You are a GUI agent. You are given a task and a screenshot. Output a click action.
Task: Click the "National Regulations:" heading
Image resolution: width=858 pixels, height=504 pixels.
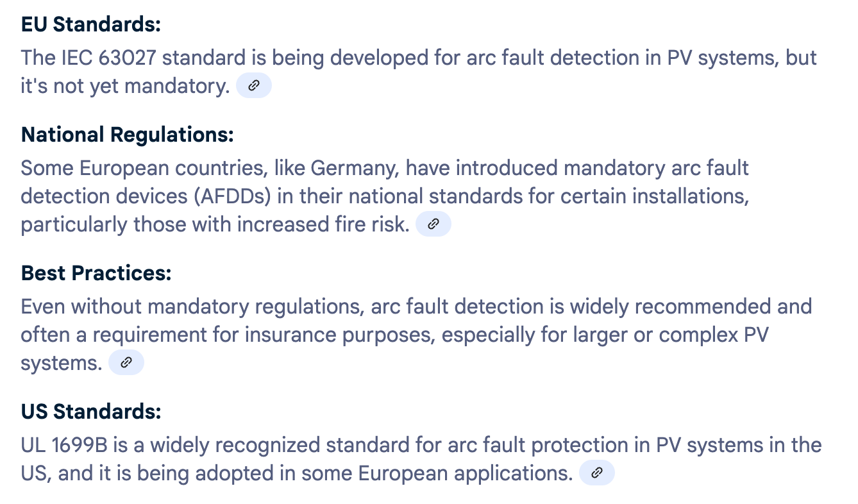click(127, 135)
